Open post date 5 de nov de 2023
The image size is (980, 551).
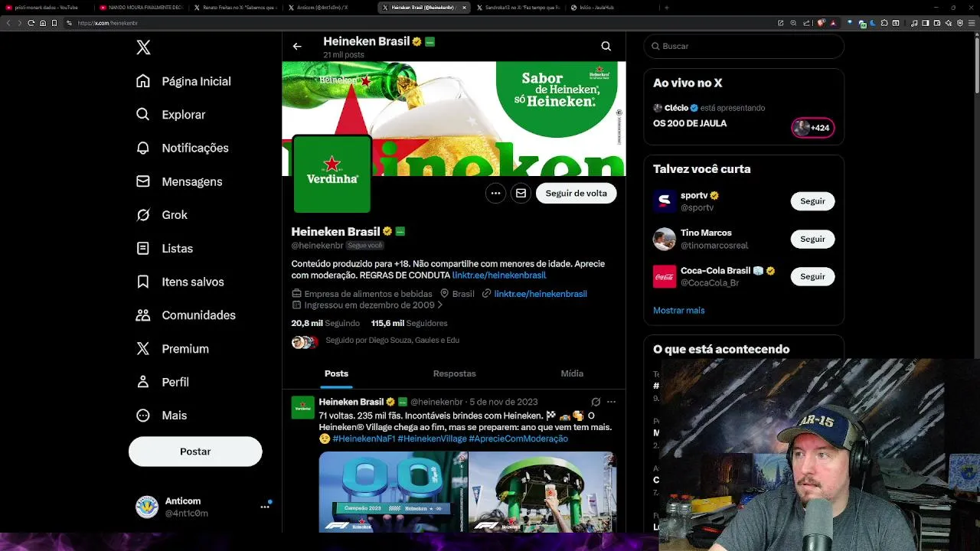point(503,402)
